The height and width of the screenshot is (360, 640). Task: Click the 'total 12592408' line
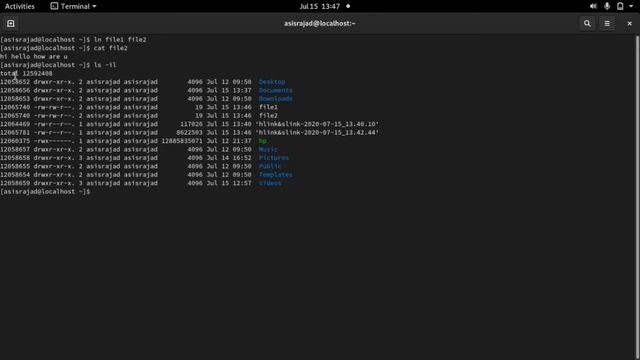tap(26, 73)
